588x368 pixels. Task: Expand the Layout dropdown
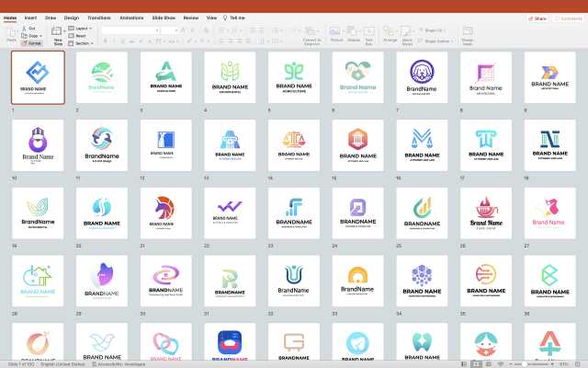pos(83,28)
